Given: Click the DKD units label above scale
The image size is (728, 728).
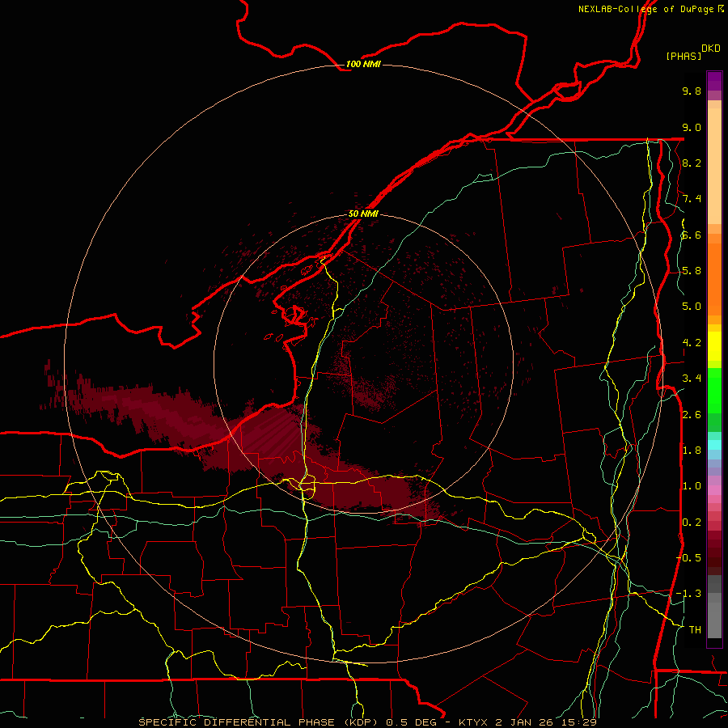Looking at the screenshot, I should coord(711,49).
